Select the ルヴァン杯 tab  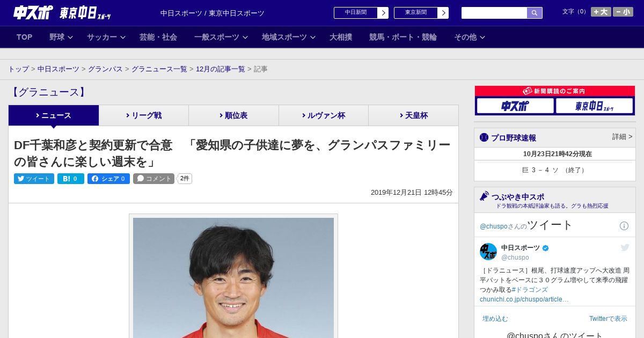point(324,115)
